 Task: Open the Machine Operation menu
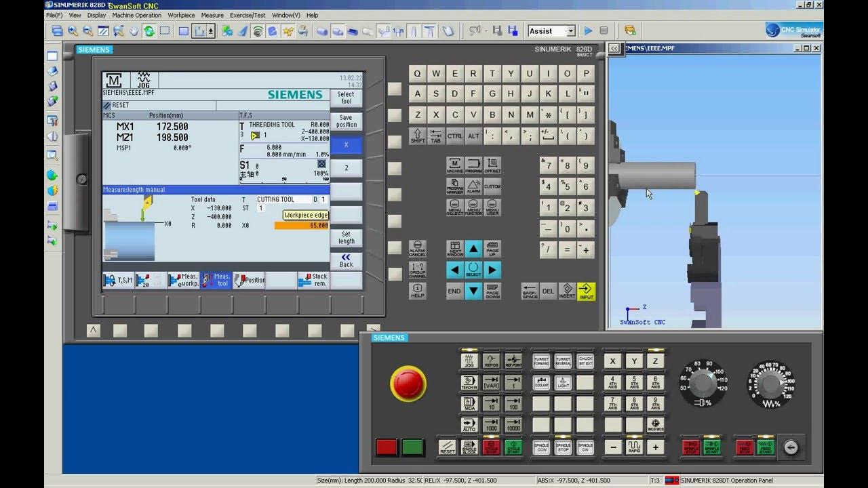point(137,15)
